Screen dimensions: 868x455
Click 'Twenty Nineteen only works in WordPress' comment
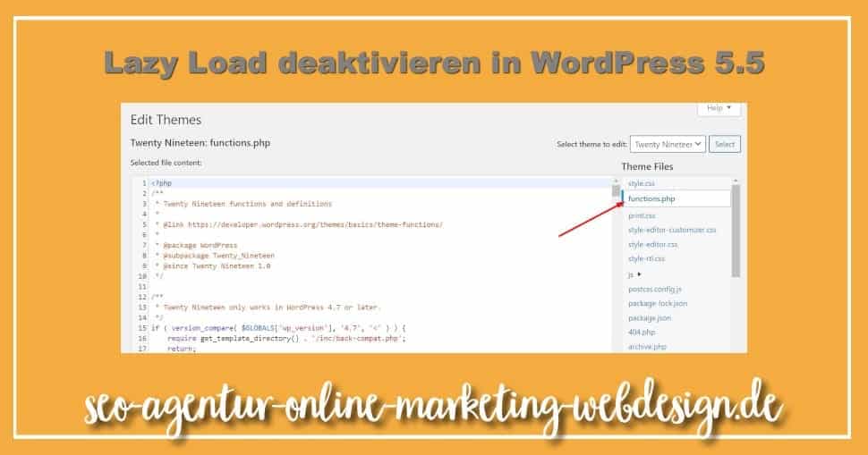tap(268, 308)
